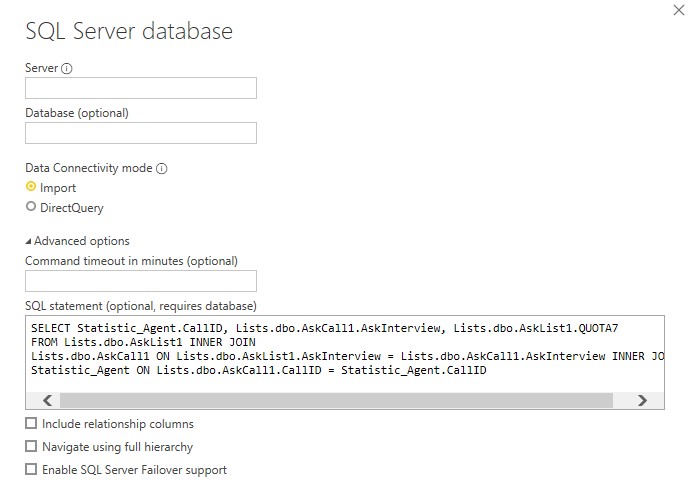This screenshot has height=491, width=691.
Task: Click the SQL statement horizontal scrollbar thumb
Action: 336,401
